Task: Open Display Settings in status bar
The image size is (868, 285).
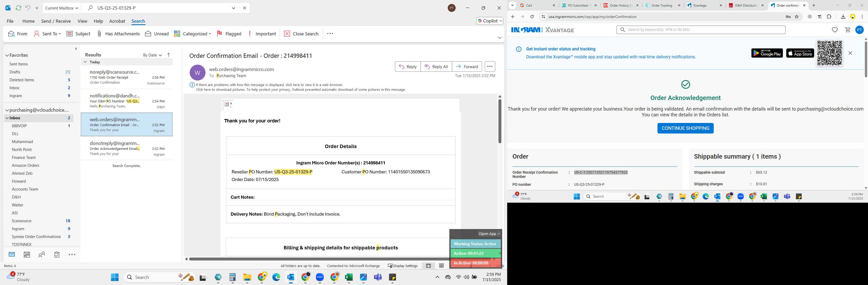Action: coord(403,266)
